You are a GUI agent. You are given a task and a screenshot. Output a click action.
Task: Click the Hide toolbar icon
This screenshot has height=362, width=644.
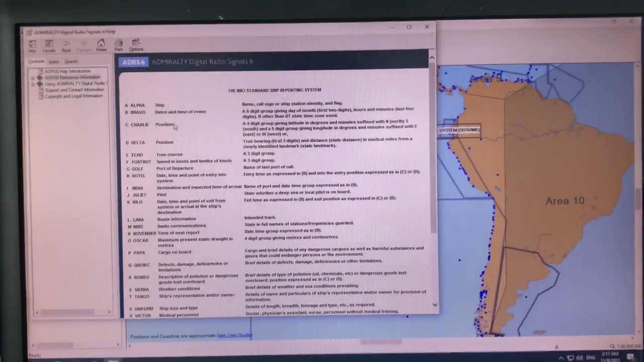coord(32,46)
